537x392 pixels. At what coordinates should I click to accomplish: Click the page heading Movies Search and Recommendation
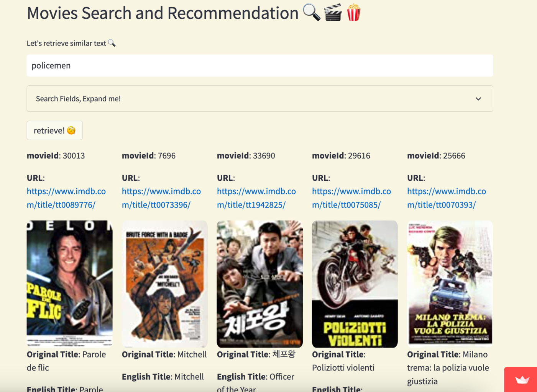pos(163,13)
